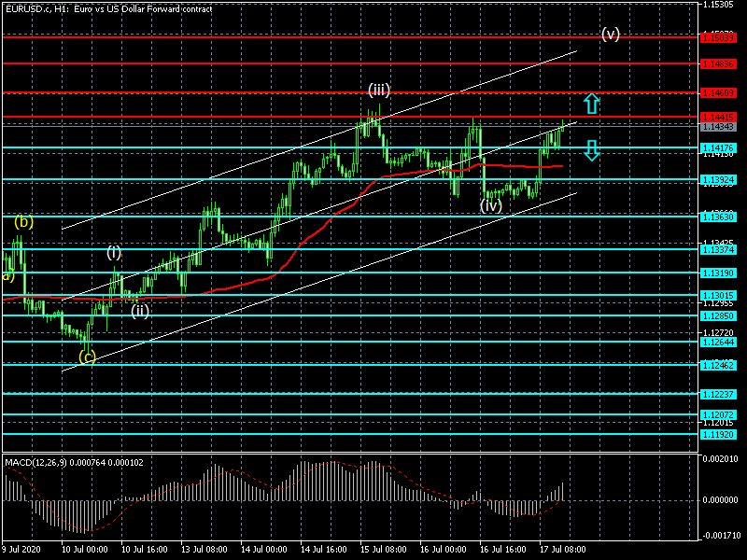Click the 15 Jul 08:00 time axis label

[x=384, y=549]
